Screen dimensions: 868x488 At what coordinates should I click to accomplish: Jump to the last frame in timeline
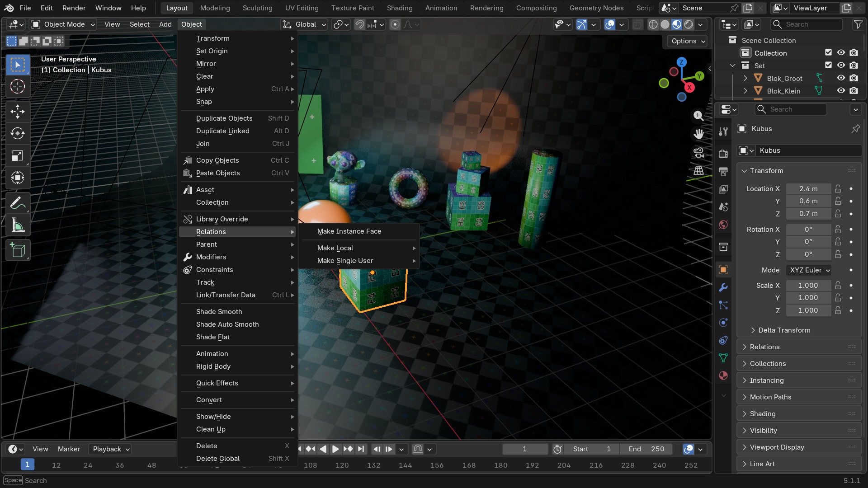tap(360, 449)
